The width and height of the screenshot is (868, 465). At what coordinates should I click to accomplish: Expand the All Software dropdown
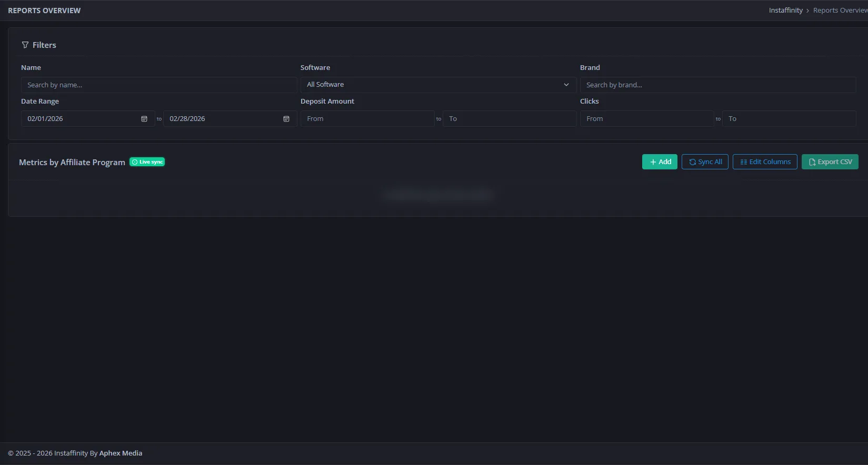pyautogui.click(x=438, y=85)
